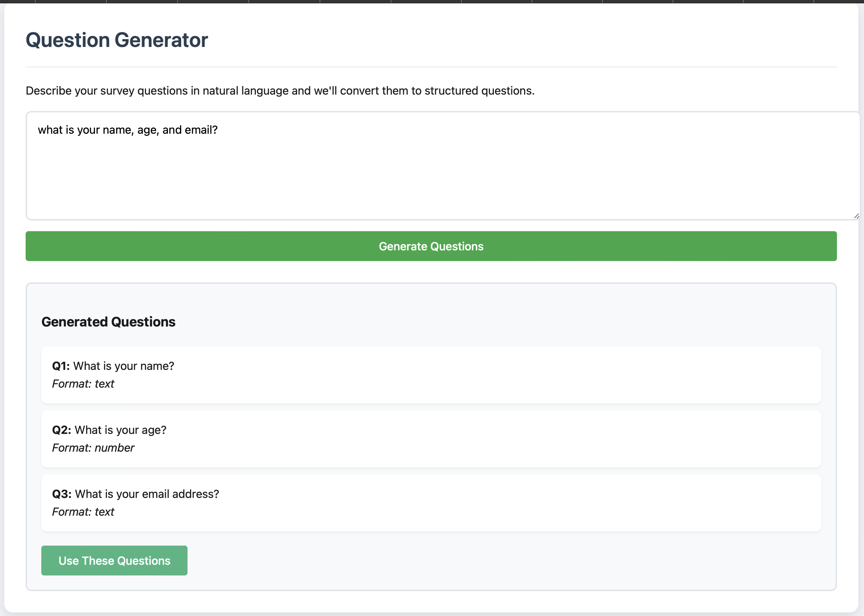864x616 pixels.
Task: Click the typed text about name, age, and email
Action: point(128,130)
